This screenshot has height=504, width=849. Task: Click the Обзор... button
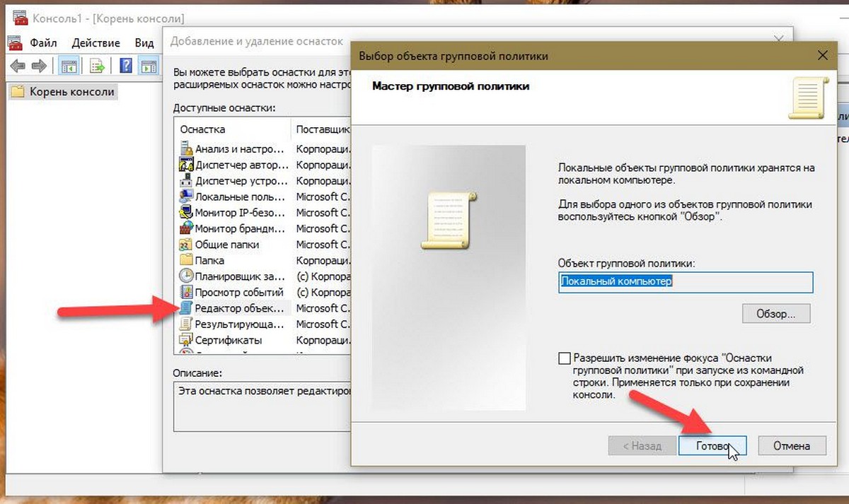click(x=777, y=313)
